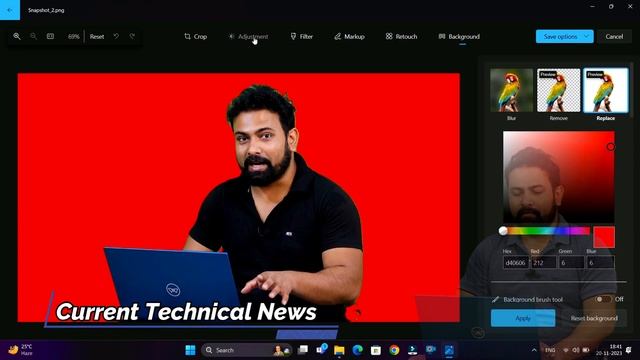Undo the last edit
This screenshot has width=640, height=360.
[116, 36]
